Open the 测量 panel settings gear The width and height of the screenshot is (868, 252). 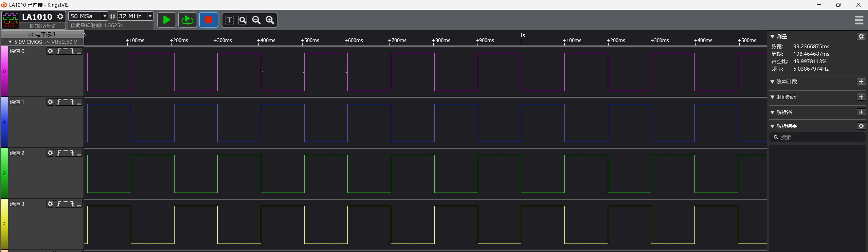861,36
